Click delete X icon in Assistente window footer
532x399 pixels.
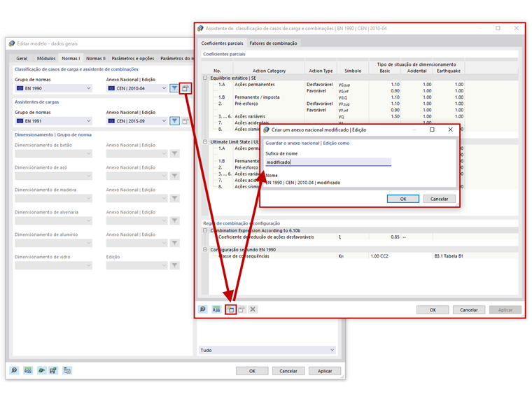[x=253, y=309]
